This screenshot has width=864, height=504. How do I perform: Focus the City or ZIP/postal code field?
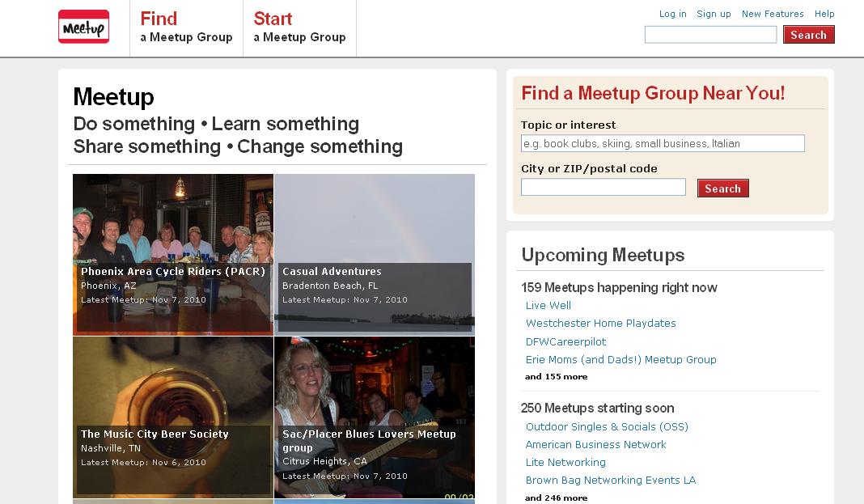(x=604, y=187)
